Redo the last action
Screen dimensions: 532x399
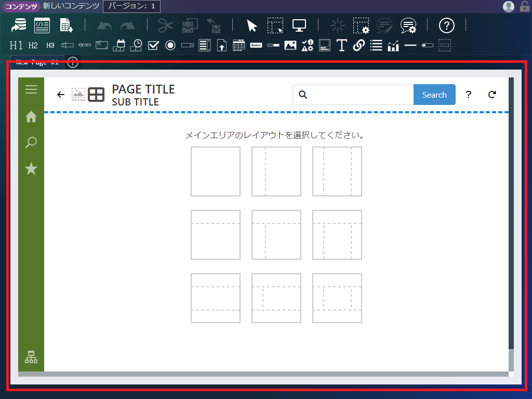click(128, 26)
